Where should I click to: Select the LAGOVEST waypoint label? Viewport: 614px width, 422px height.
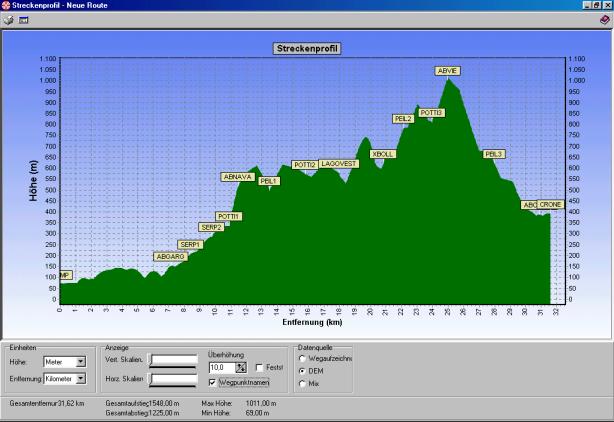point(339,163)
